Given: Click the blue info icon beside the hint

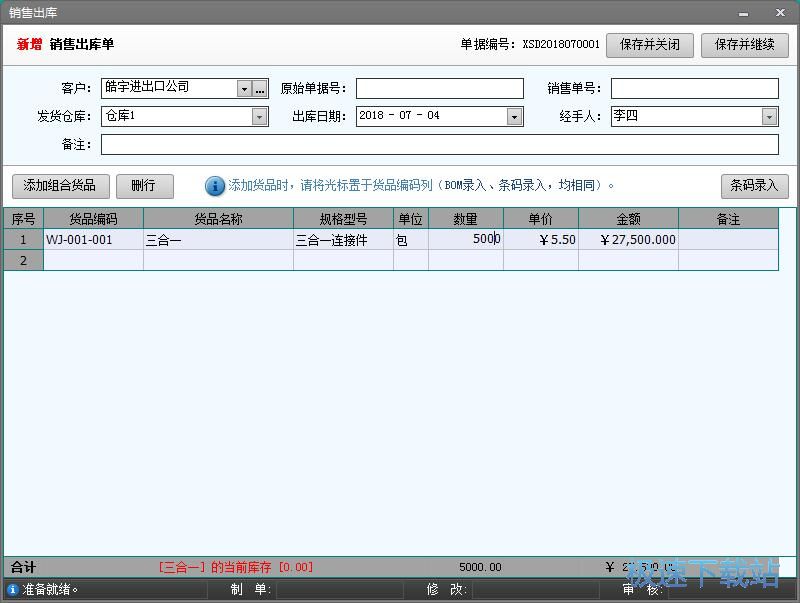Looking at the screenshot, I should [x=214, y=186].
